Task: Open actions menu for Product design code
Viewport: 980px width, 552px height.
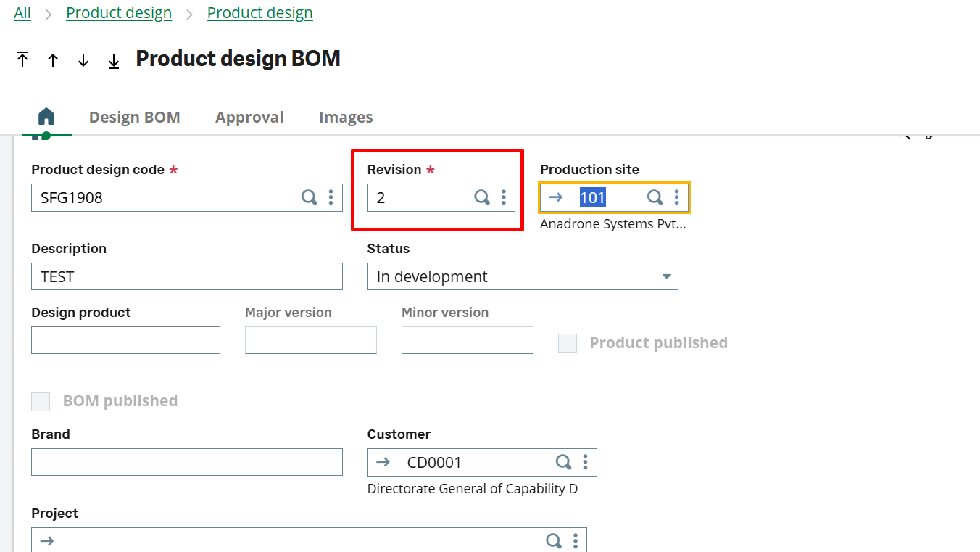Action: tap(331, 197)
